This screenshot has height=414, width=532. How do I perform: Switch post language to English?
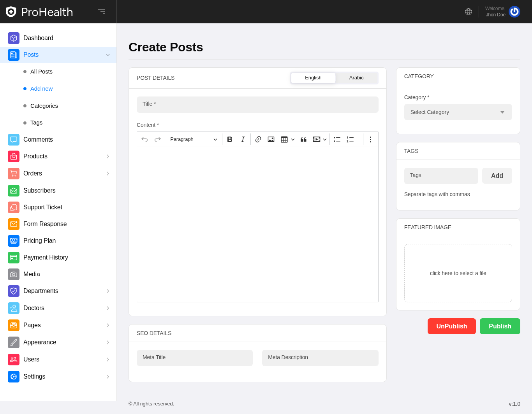[313, 78]
